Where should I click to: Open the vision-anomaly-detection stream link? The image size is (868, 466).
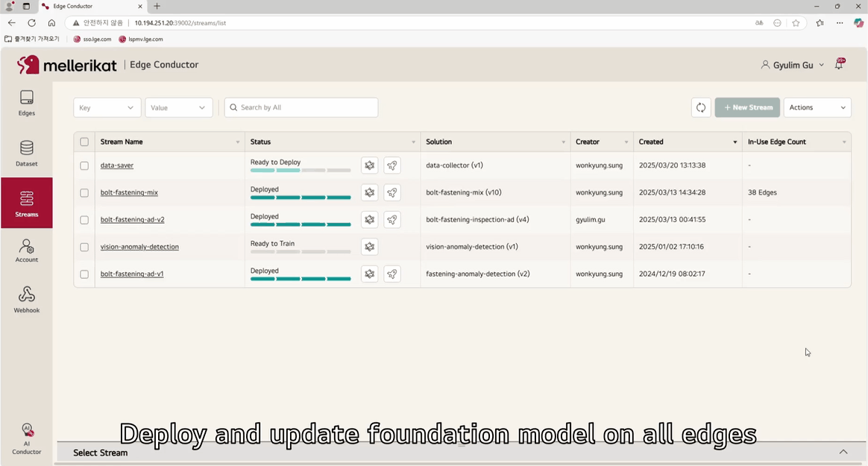139,247
